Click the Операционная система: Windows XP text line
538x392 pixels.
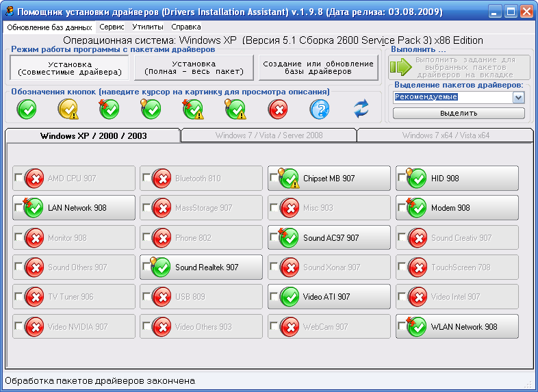273,40
